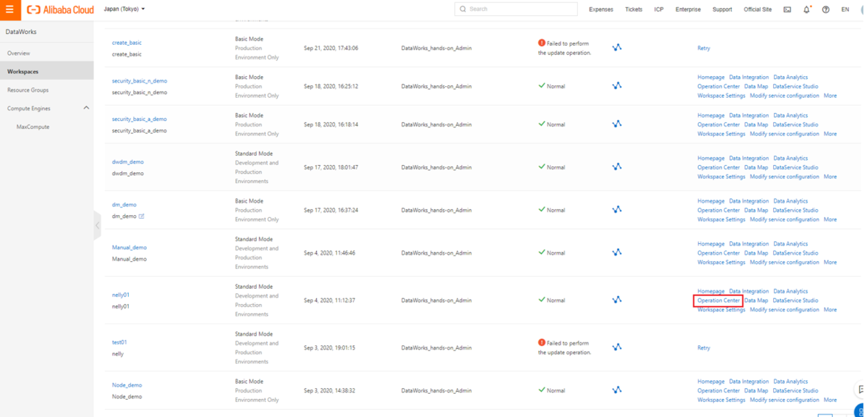
Task: Open the notifications bell
Action: point(807,9)
